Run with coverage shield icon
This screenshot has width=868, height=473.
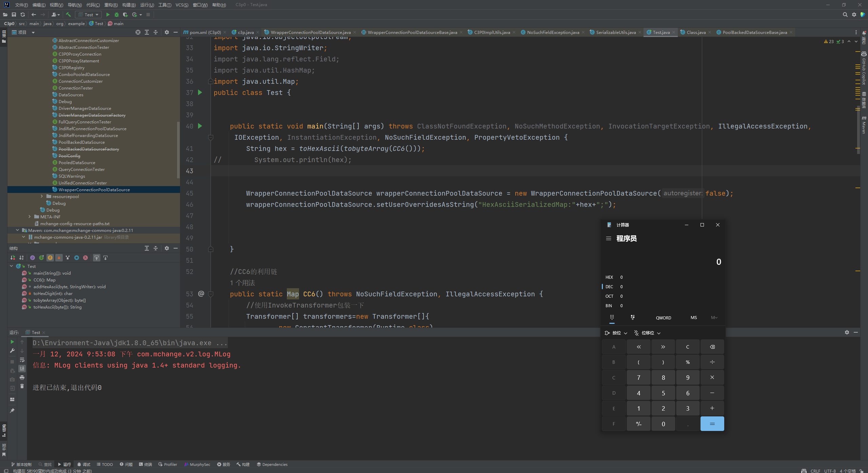pos(125,15)
